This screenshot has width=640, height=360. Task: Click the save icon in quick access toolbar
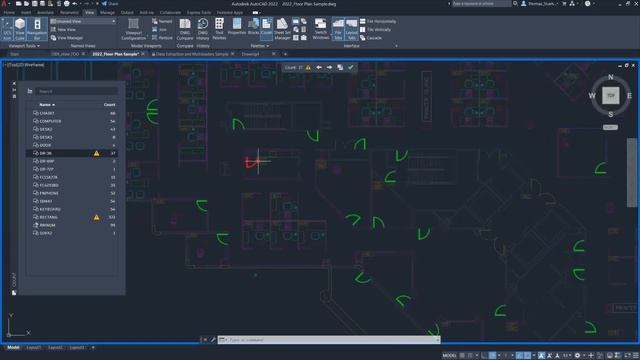(x=35, y=4)
